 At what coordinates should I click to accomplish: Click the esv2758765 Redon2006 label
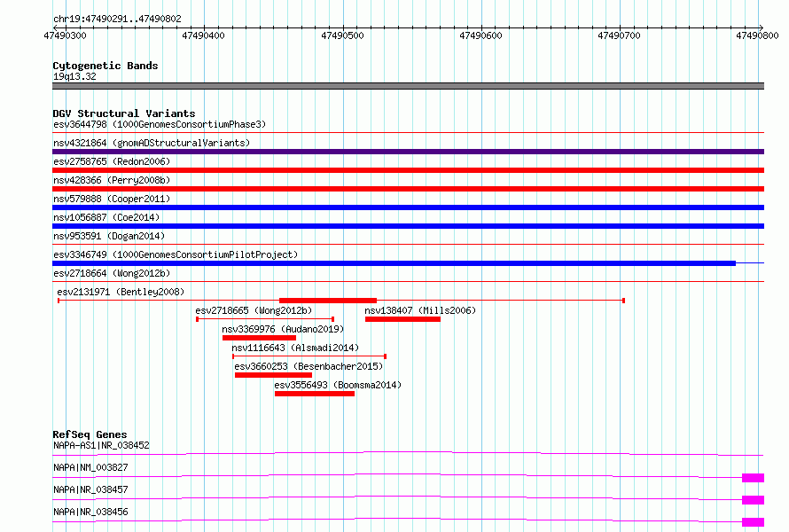(x=112, y=161)
